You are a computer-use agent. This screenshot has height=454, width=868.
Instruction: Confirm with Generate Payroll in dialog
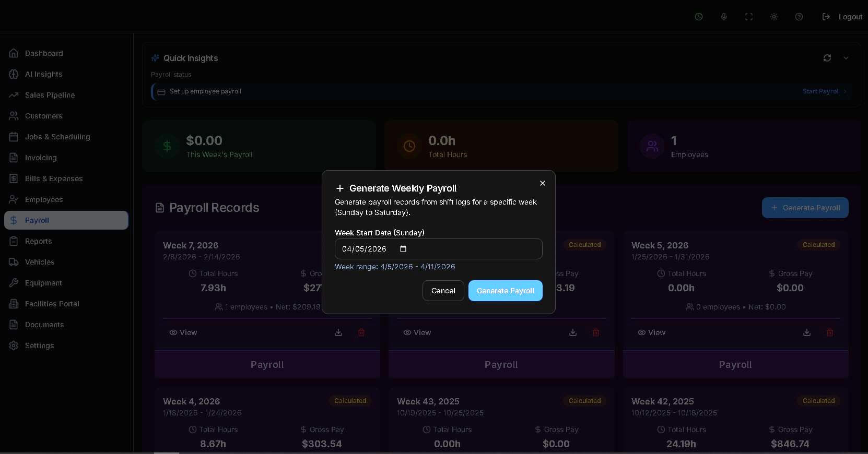click(x=505, y=291)
